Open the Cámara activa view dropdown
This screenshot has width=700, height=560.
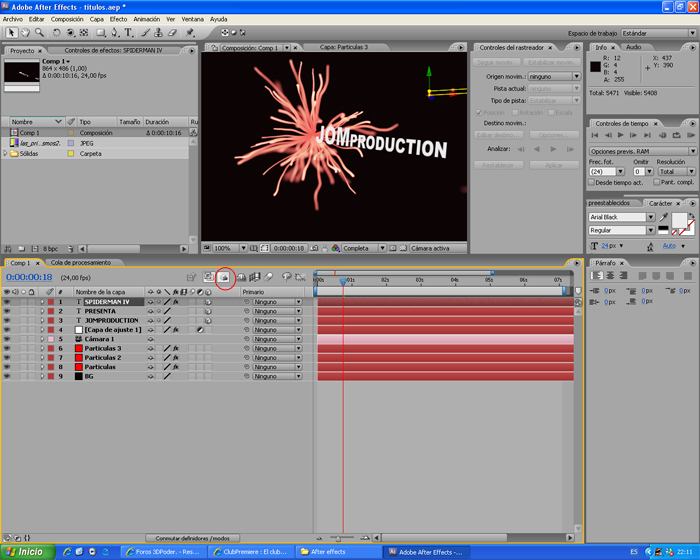(x=437, y=248)
